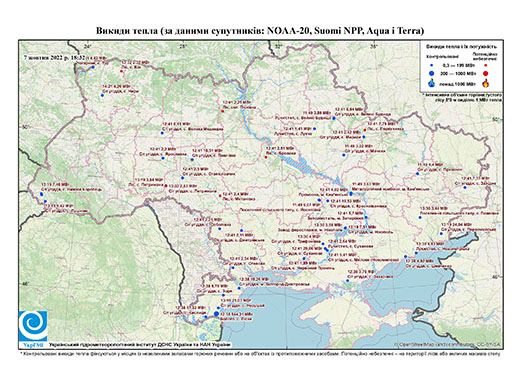
Task: Click the orange flame legend icon
Action: (x=485, y=83)
